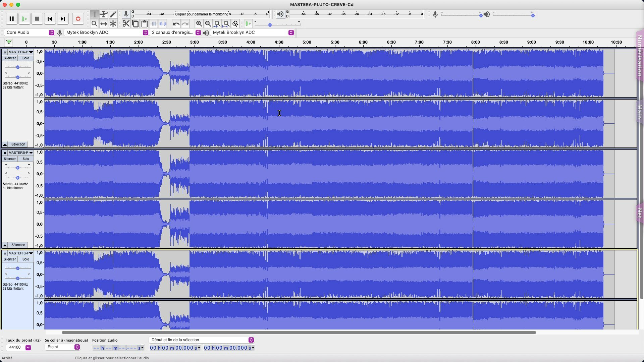
Task: Solo the MASTER C-P track
Action: tap(25, 259)
